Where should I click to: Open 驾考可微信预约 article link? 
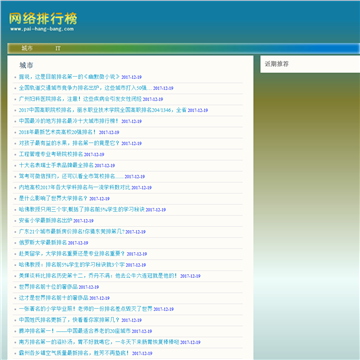tap(71, 176)
